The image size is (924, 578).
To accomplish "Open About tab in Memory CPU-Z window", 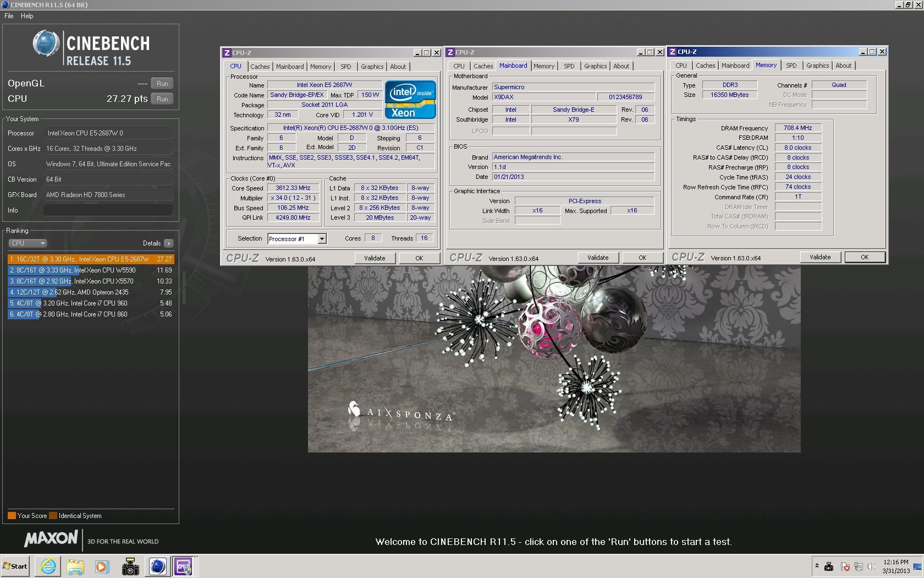I will point(843,66).
